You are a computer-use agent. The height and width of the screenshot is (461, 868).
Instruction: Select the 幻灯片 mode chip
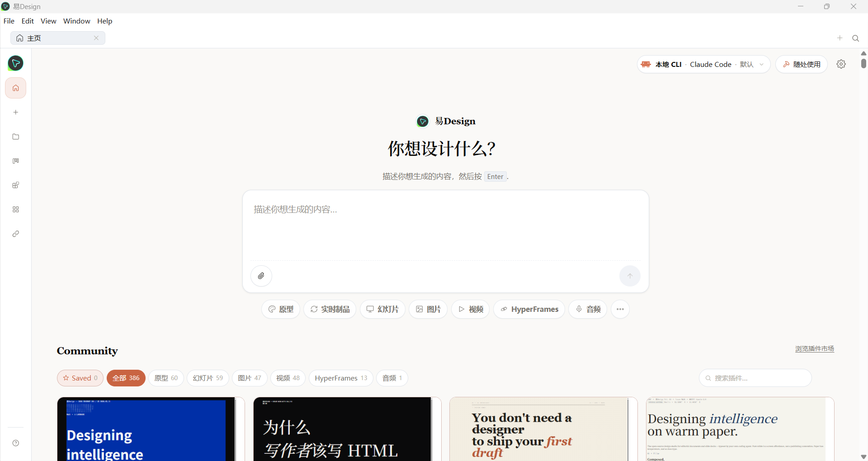click(x=382, y=309)
